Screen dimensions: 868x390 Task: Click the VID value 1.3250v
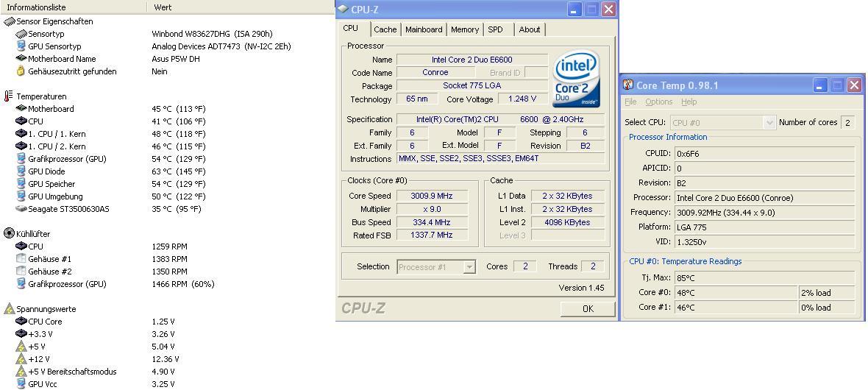[764, 242]
